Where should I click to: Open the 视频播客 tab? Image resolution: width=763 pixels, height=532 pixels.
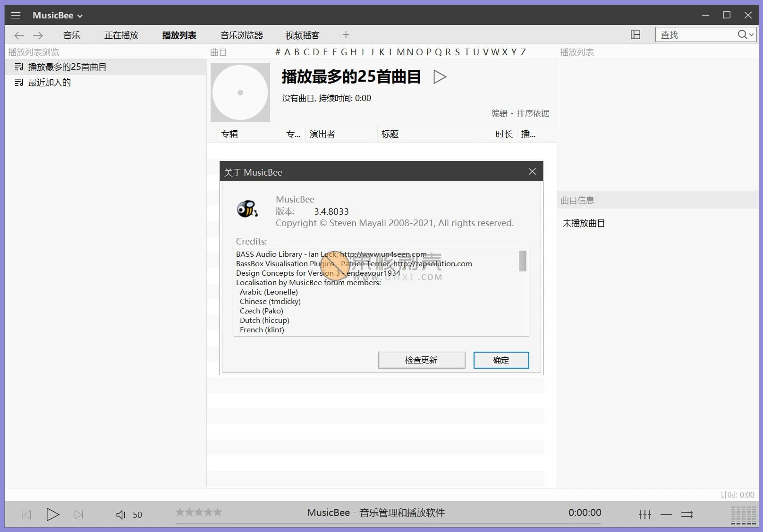pyautogui.click(x=303, y=35)
